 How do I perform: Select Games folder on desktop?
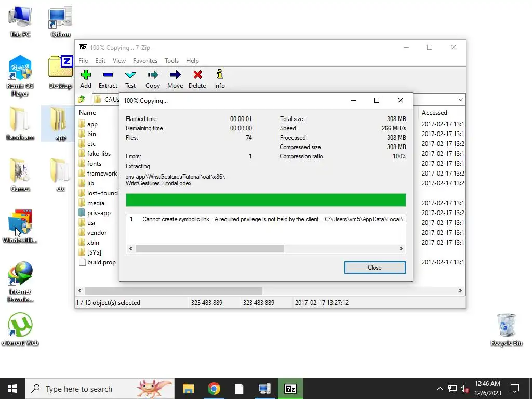pyautogui.click(x=20, y=175)
